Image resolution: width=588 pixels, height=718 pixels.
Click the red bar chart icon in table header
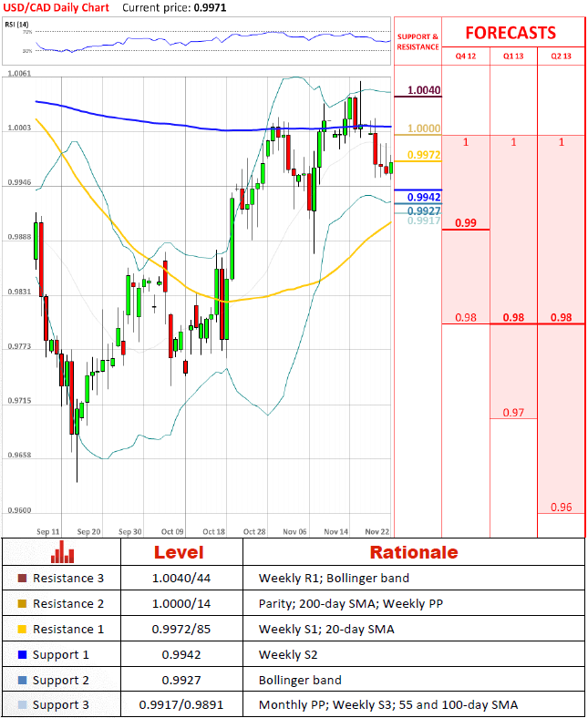coord(62,551)
